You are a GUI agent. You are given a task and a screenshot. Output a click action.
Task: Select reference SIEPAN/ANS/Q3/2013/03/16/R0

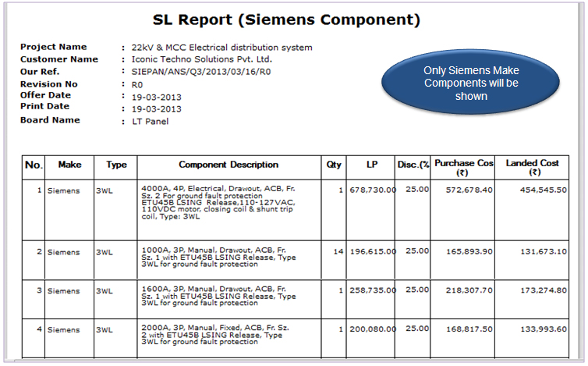click(201, 72)
